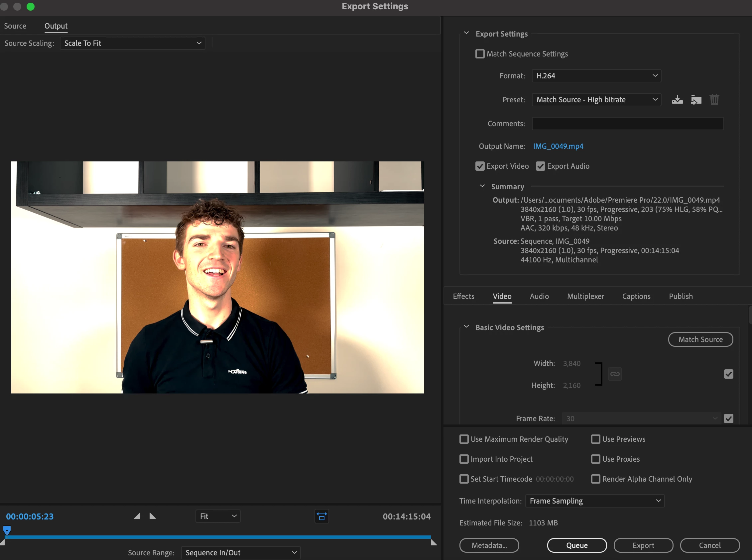Switch to the Audio tab
The image size is (752, 560).
coord(539,296)
